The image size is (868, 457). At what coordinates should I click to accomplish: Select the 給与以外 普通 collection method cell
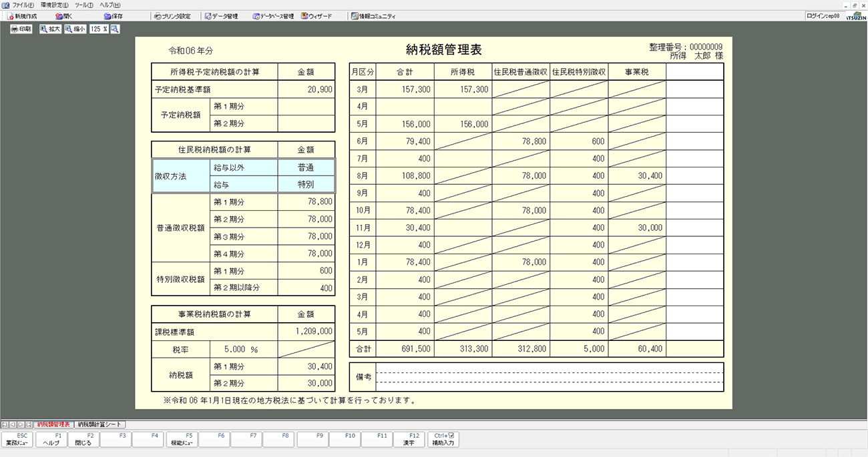tap(306, 168)
